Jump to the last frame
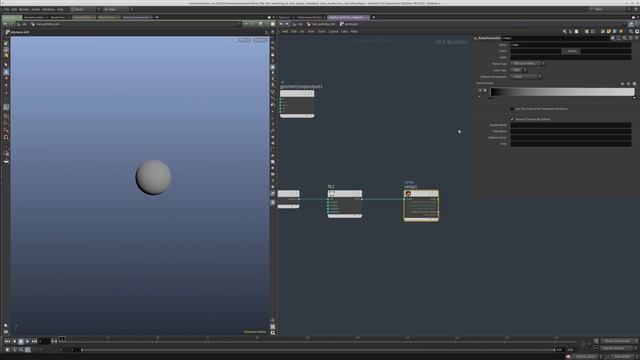The width and height of the screenshot is (640, 360). (x=34, y=341)
